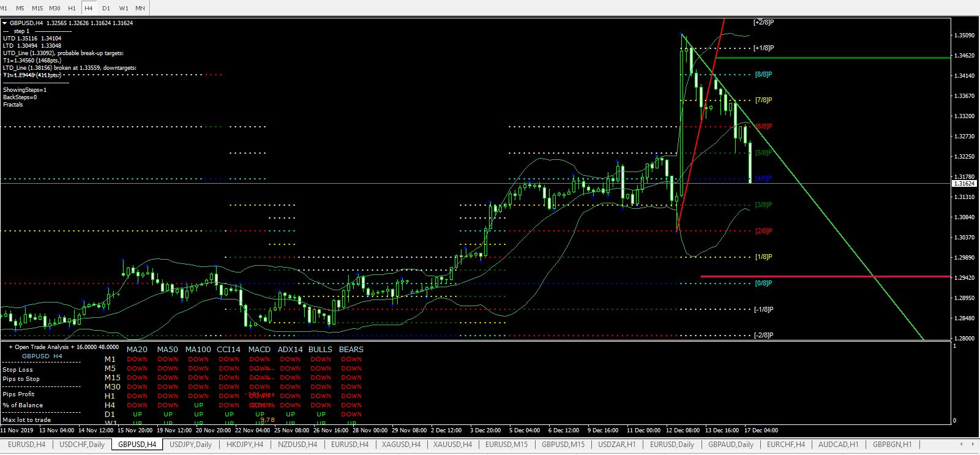Open the USDCHF,Daily chart tab
This screenshot has height=455, width=980.
tap(82, 445)
